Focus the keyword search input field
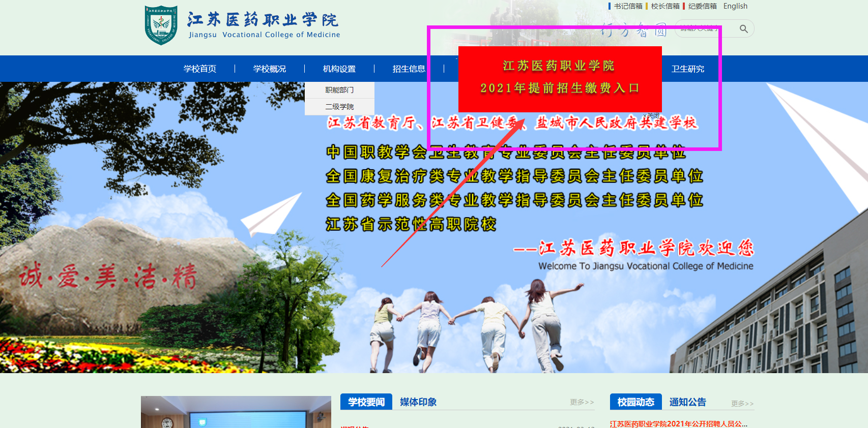The height and width of the screenshot is (428, 868). (706, 28)
